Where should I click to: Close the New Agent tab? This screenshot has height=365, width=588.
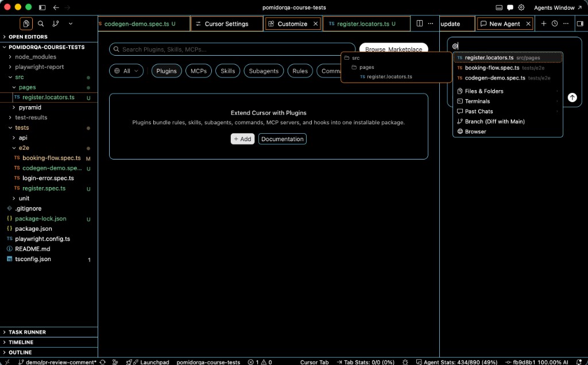[x=528, y=24]
